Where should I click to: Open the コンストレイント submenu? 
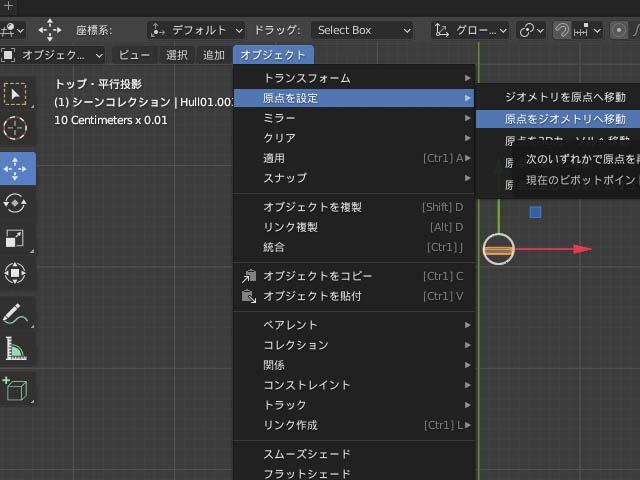coord(354,385)
